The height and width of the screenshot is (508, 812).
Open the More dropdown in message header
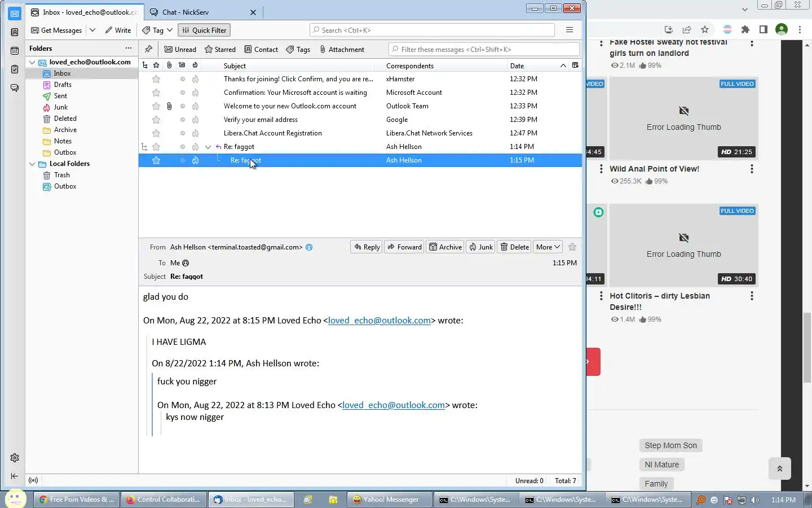click(x=548, y=247)
